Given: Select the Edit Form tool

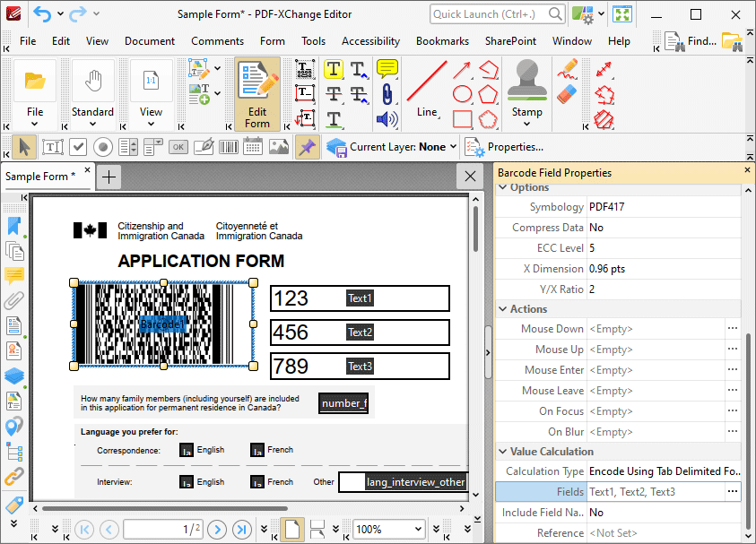Looking at the screenshot, I should pos(257,94).
